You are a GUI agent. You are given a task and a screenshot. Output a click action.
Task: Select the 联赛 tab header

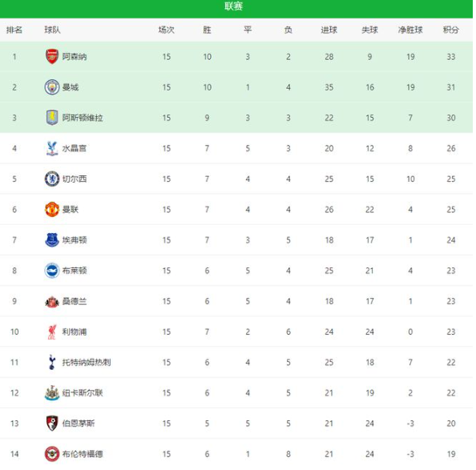click(233, 6)
